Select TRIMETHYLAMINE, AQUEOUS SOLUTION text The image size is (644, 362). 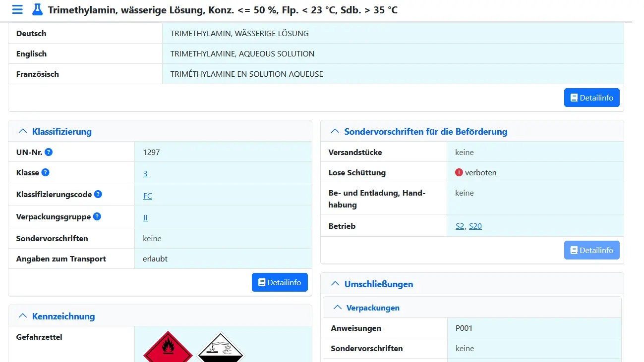pos(242,53)
